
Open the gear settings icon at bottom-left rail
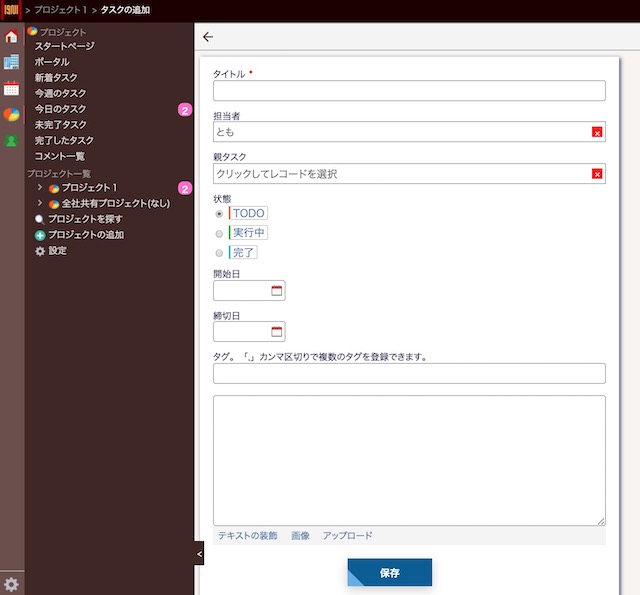[x=11, y=584]
